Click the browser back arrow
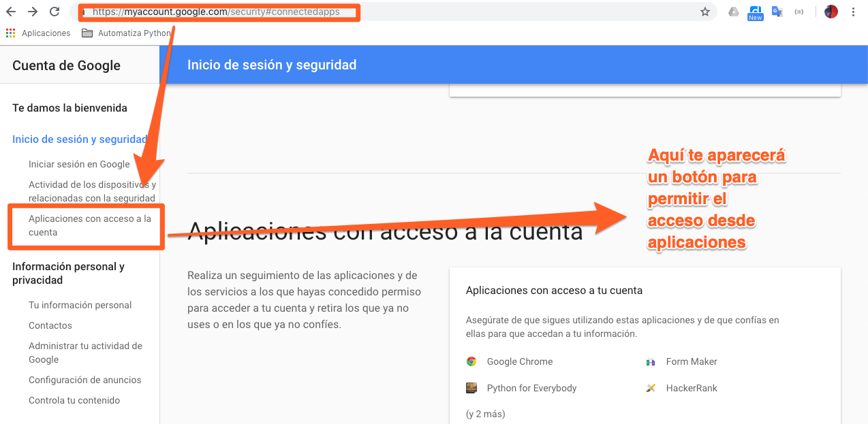The width and height of the screenshot is (868, 424). (x=10, y=12)
